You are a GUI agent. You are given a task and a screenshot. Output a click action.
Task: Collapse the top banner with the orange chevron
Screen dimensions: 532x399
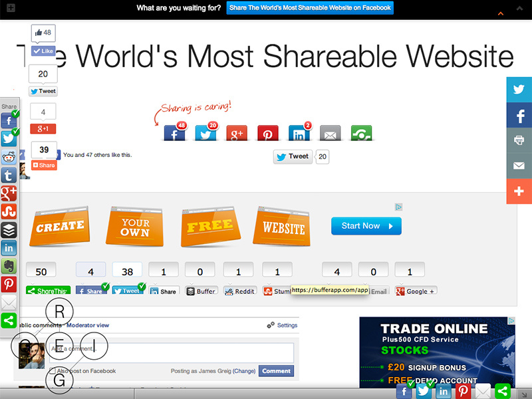click(501, 12)
